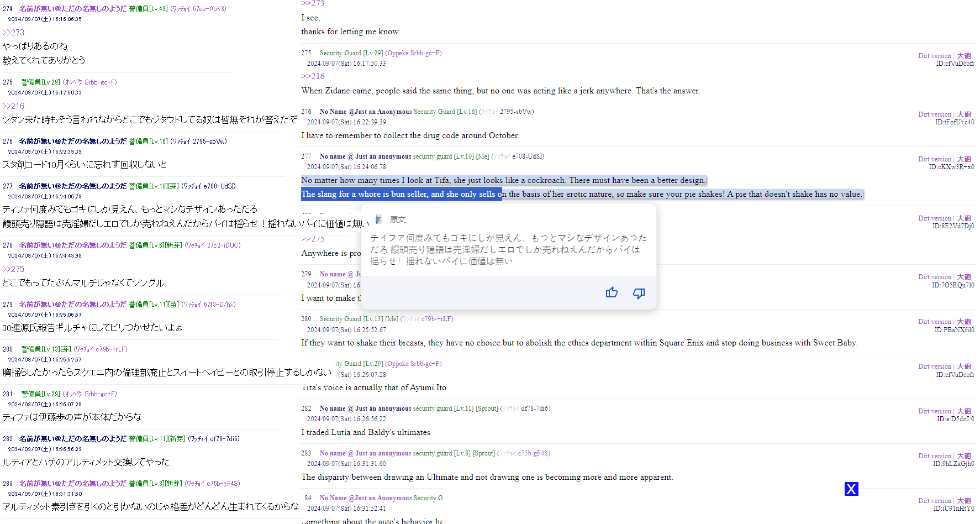This screenshot has height=524, width=980.
Task: Open Dirt version link for post 280
Action: pyautogui.click(x=935, y=322)
